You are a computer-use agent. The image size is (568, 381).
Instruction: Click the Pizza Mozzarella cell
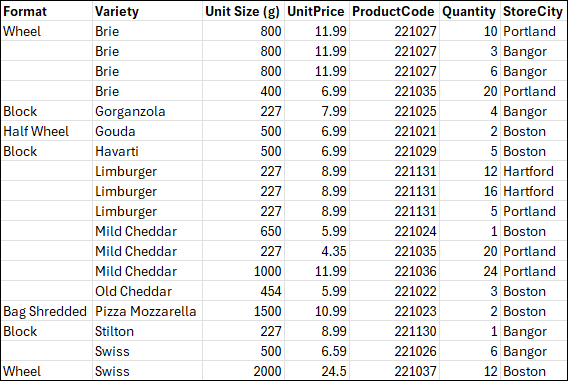pos(147,311)
